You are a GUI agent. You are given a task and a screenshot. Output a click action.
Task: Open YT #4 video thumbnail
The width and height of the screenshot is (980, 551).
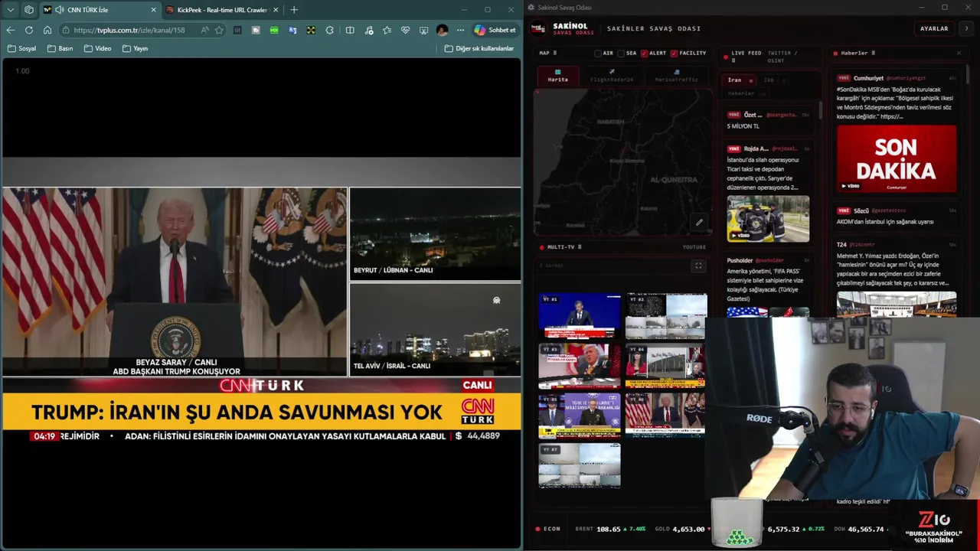pos(665,365)
